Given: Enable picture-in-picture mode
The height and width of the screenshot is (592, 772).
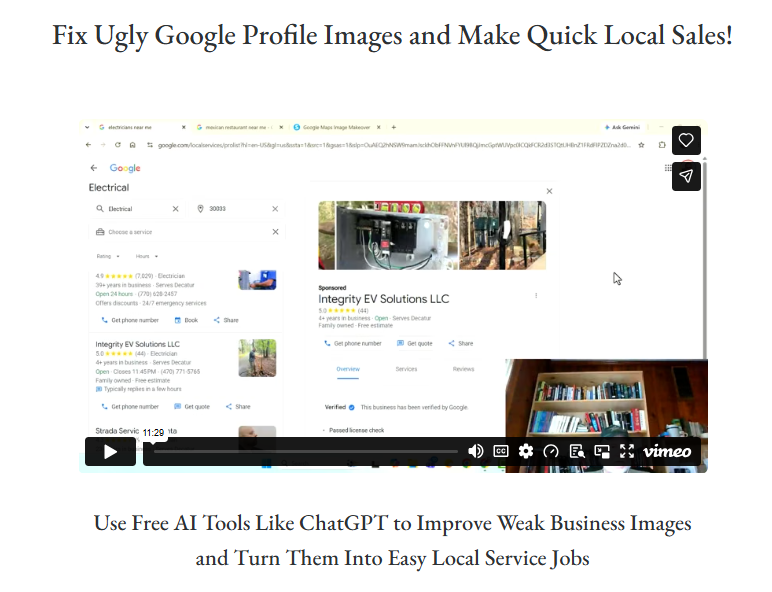Looking at the screenshot, I should (602, 451).
